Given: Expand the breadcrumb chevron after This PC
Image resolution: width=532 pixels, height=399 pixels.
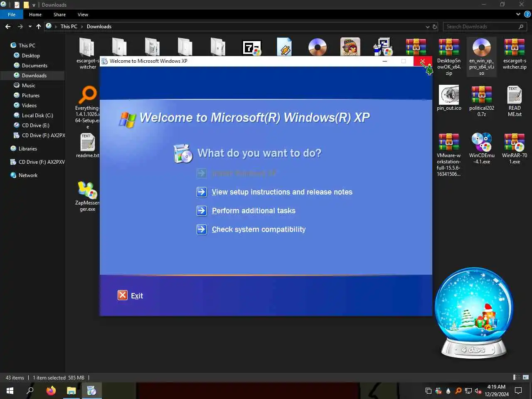Looking at the screenshot, I should 82,27.
